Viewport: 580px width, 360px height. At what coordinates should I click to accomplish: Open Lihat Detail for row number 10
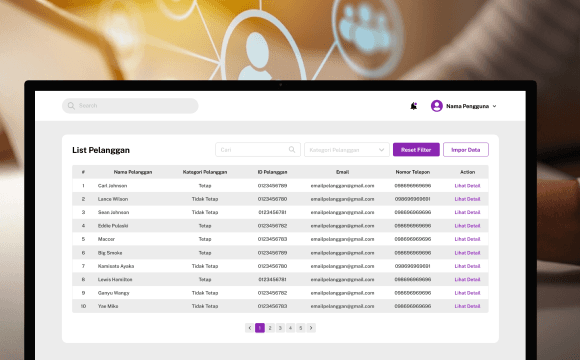tap(467, 306)
